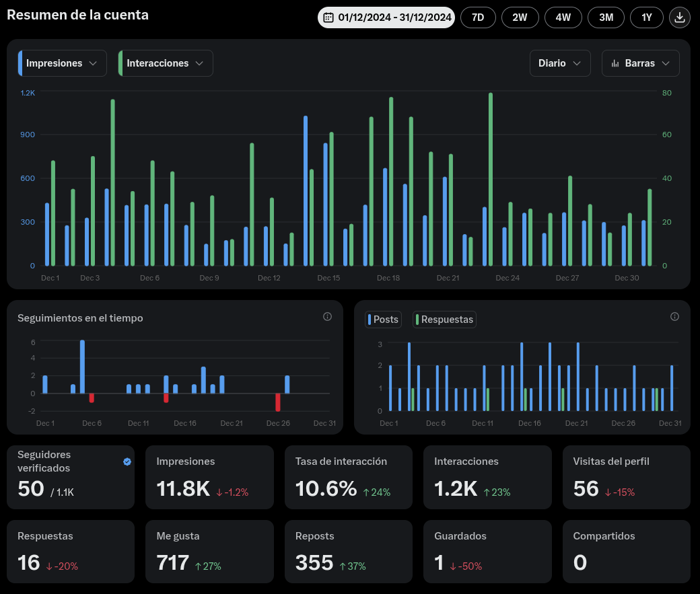Click info icon on Posts chart panel
The width and height of the screenshot is (700, 594).
click(674, 316)
